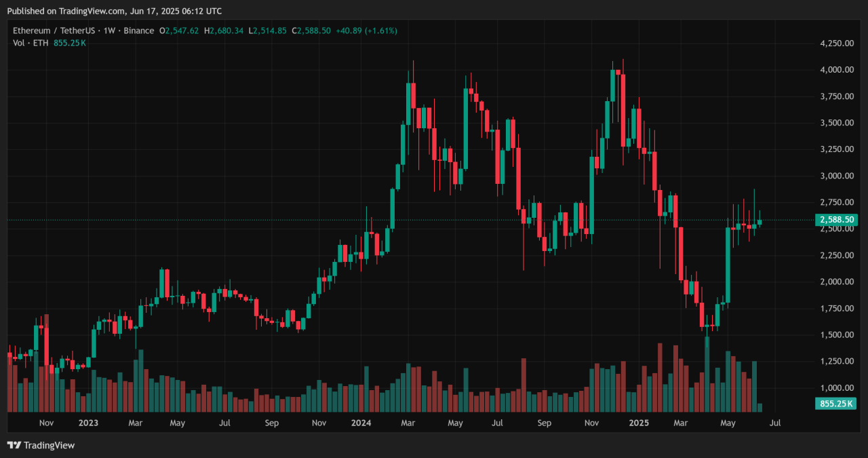Viewport: 868px width, 458px height.
Task: Click the open price value O2,547.62
Action: click(x=179, y=31)
